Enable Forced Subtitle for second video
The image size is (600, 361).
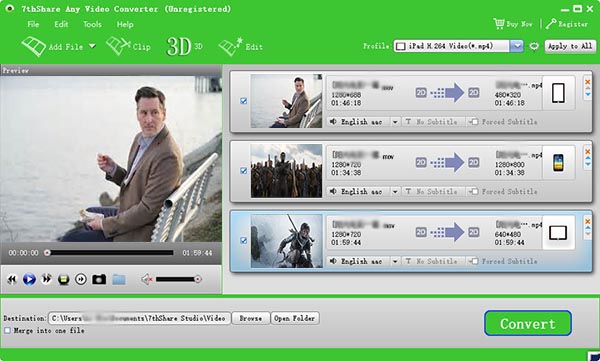(474, 191)
